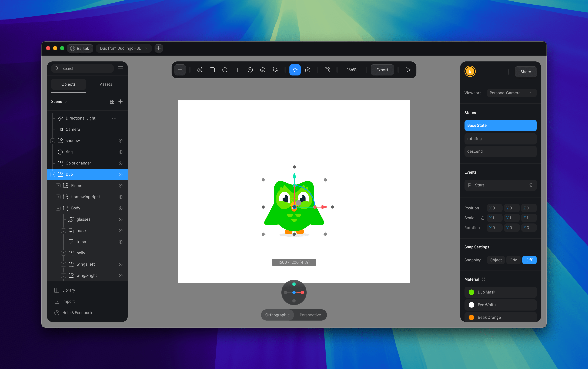The height and width of the screenshot is (369, 588).
Task: Click the material dots icon
Action: [x=483, y=279]
